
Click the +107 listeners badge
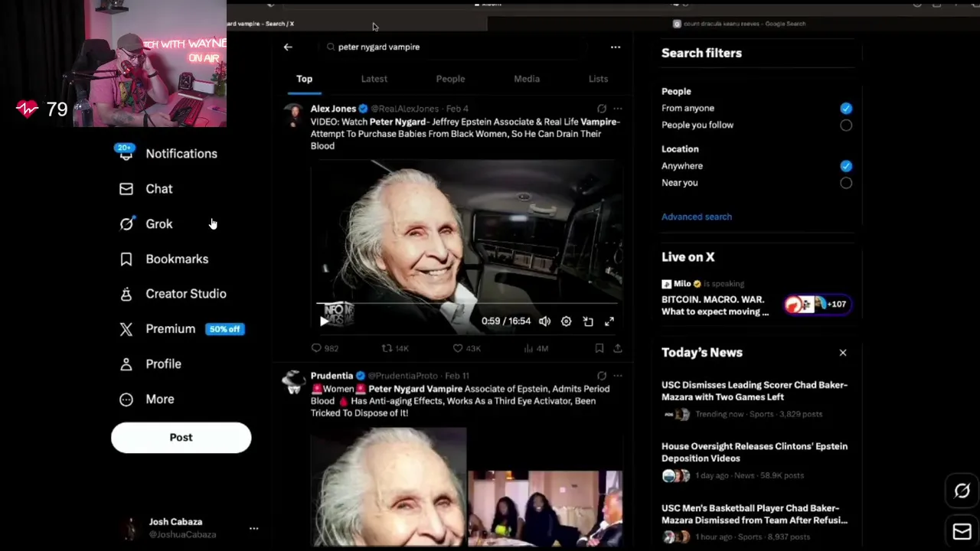(x=818, y=305)
